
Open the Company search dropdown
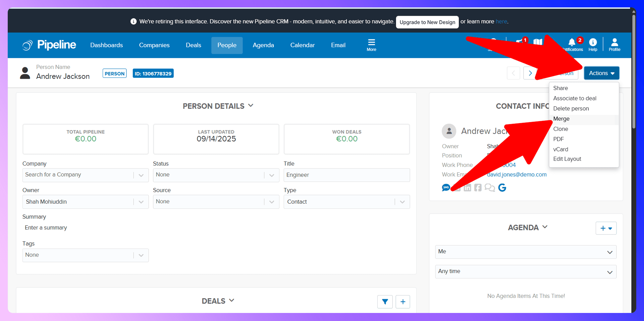click(x=86, y=175)
